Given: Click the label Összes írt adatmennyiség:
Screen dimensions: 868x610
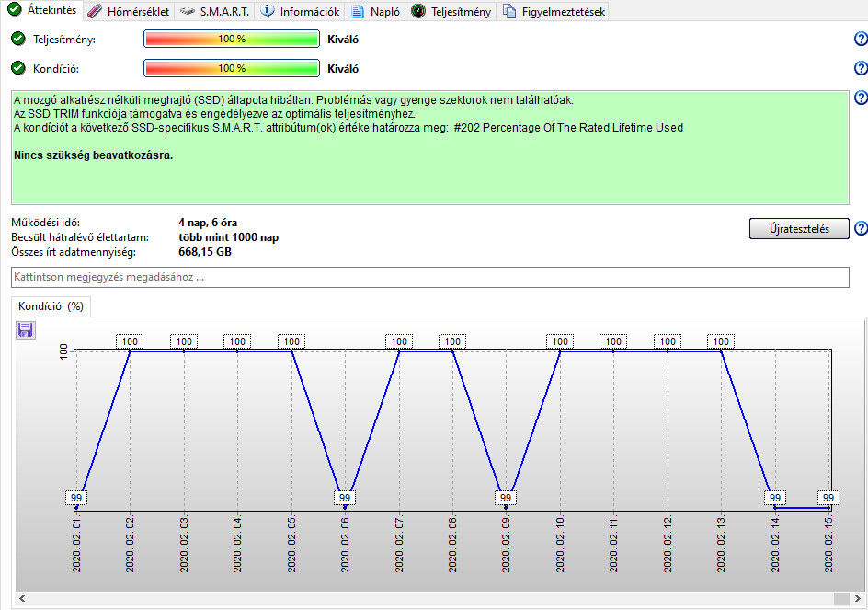Looking at the screenshot, I should [x=74, y=252].
